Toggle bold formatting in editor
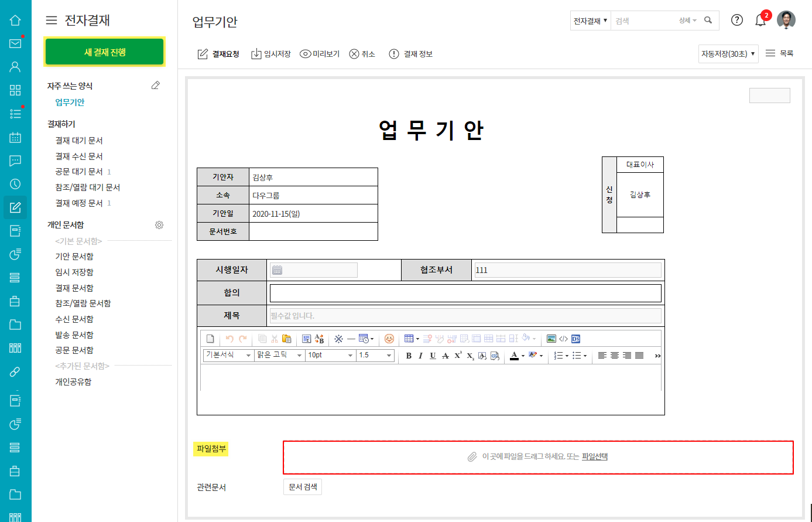Screen dimensions: 812x522 coord(409,356)
